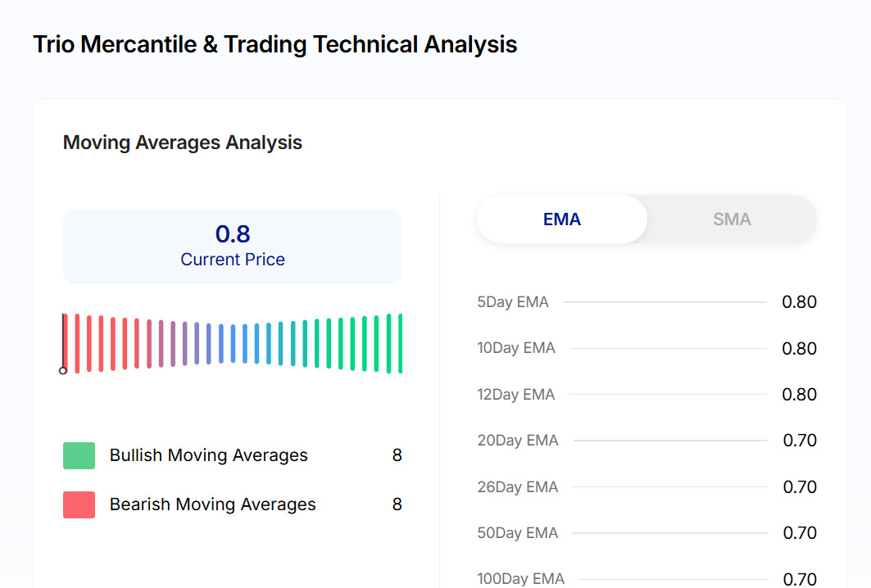Select the 12Day EMA row label
The height and width of the screenshot is (588, 871).
[x=516, y=395]
